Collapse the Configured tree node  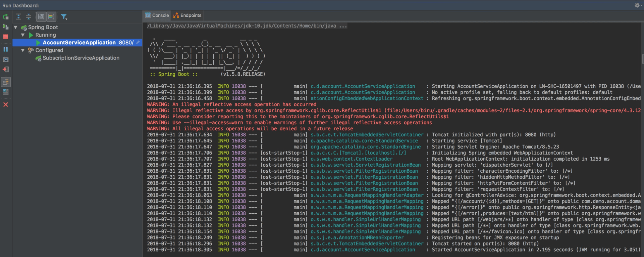[23, 50]
